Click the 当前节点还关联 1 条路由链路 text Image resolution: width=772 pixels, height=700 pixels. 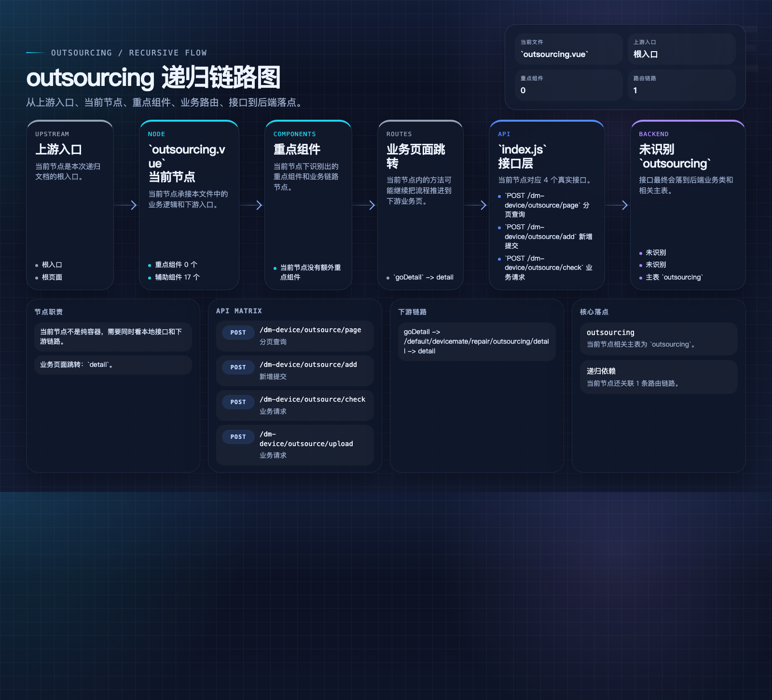pos(634,383)
